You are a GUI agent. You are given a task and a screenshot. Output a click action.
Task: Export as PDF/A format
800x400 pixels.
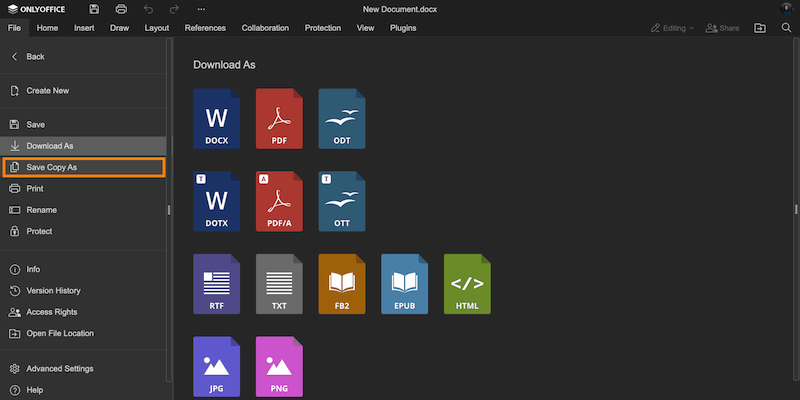[279, 202]
